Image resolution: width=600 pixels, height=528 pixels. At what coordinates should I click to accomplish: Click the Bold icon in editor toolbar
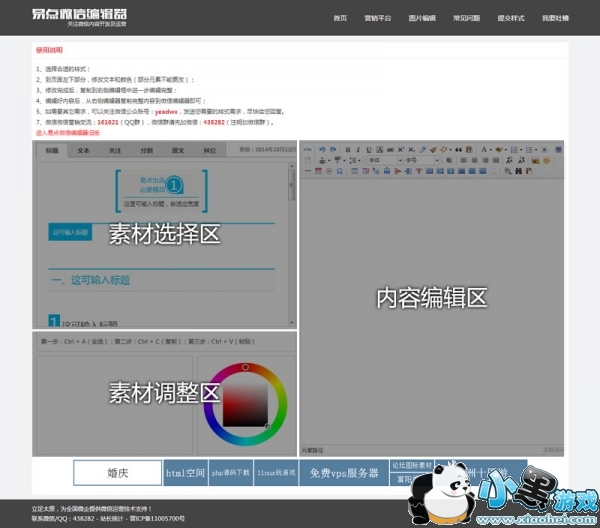pos(346,149)
